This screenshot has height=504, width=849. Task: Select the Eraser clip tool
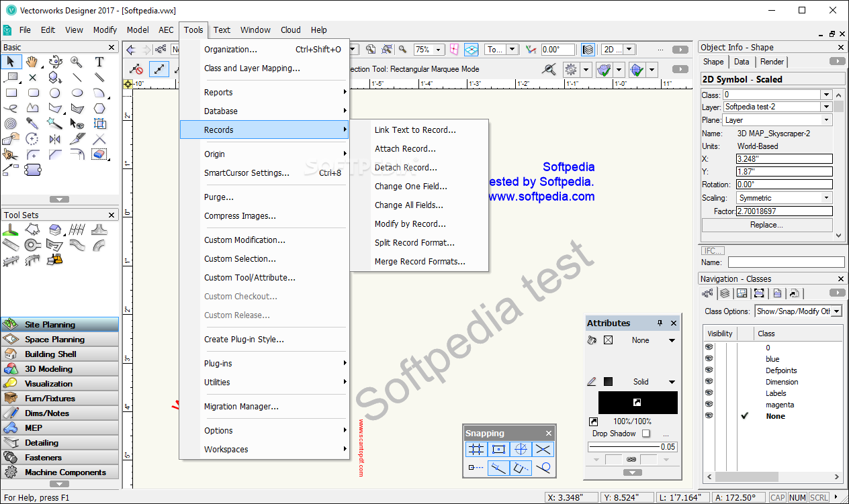(99, 154)
